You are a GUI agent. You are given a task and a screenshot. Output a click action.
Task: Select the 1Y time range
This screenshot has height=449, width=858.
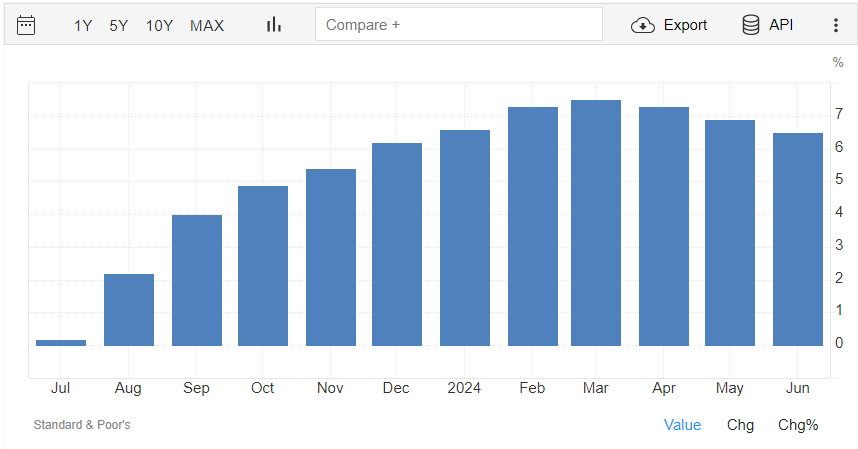pos(83,26)
